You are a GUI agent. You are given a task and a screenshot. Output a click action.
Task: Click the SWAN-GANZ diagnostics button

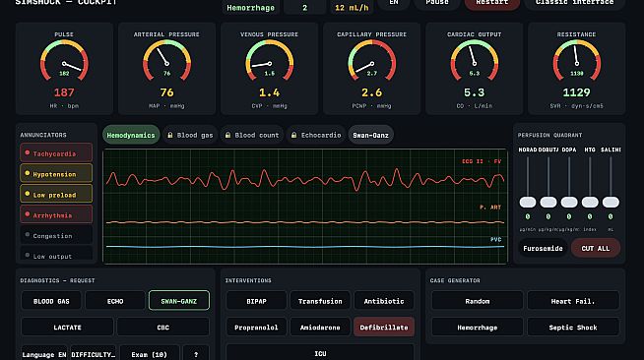tap(178, 301)
